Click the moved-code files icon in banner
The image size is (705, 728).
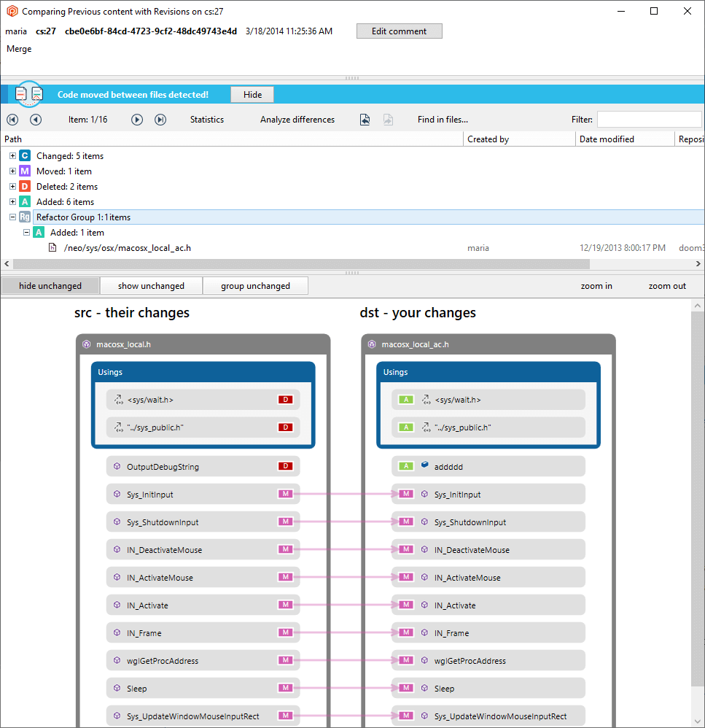point(28,94)
